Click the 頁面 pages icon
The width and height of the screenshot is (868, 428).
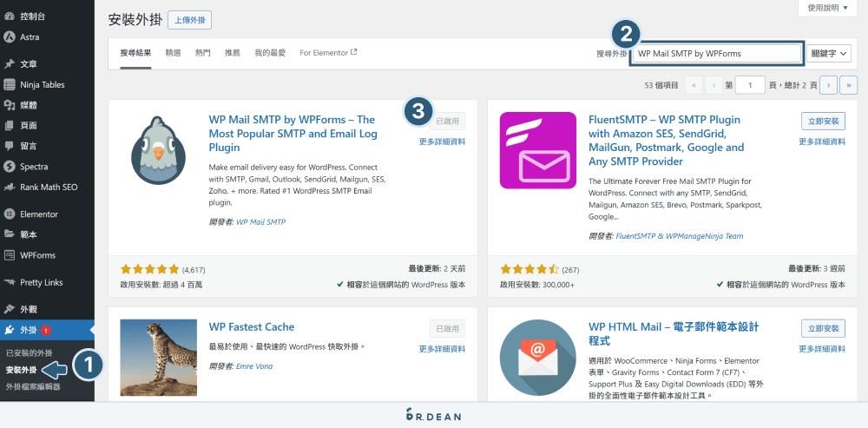(9, 126)
